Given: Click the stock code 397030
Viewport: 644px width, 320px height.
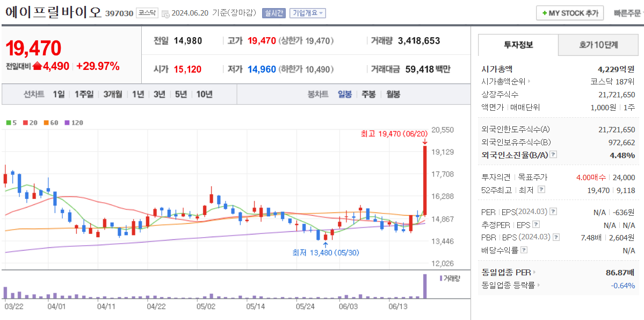Looking at the screenshot, I should click(119, 13).
